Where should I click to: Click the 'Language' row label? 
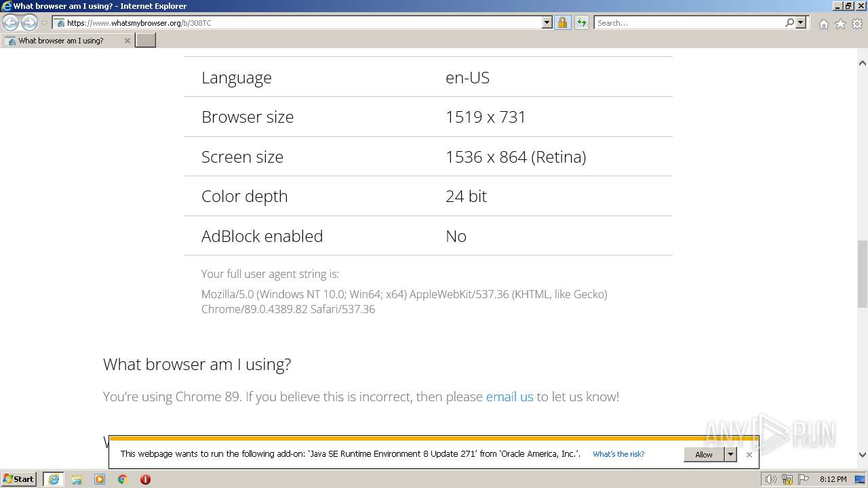236,78
